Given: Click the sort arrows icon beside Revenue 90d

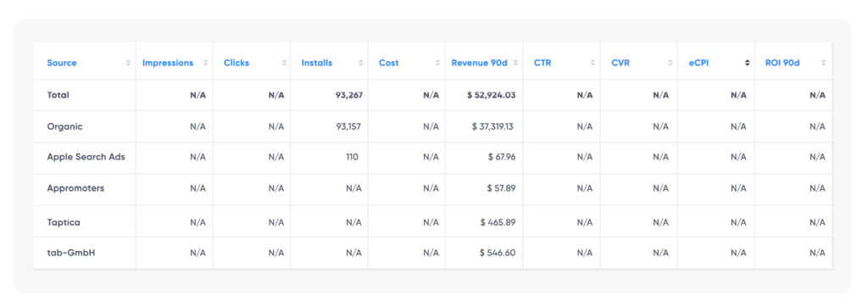Looking at the screenshot, I should point(515,63).
